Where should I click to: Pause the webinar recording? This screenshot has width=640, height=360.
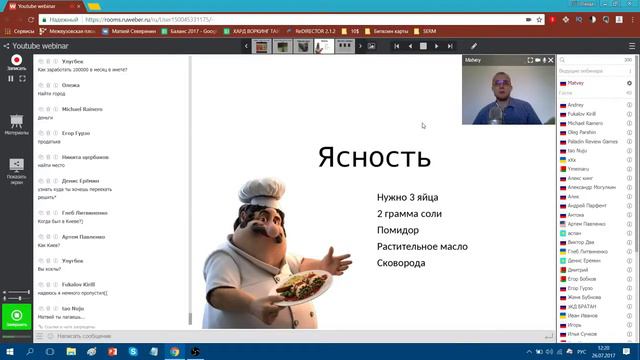pos(11,78)
